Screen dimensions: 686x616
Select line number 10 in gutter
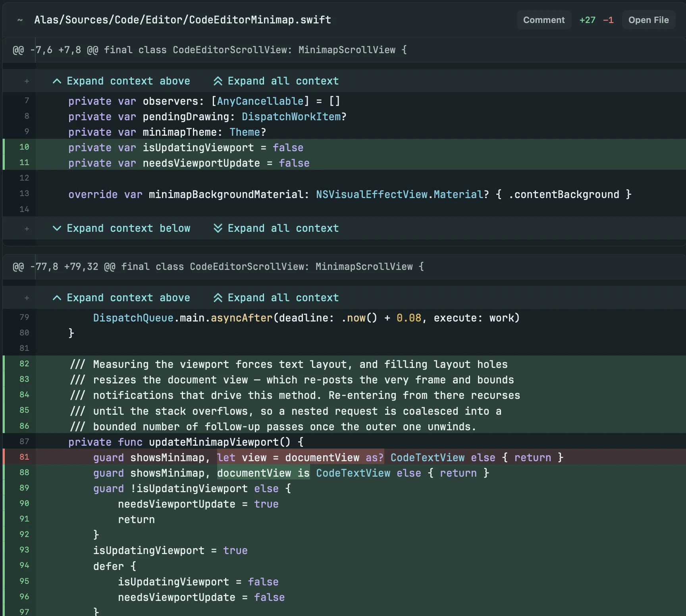[24, 147]
